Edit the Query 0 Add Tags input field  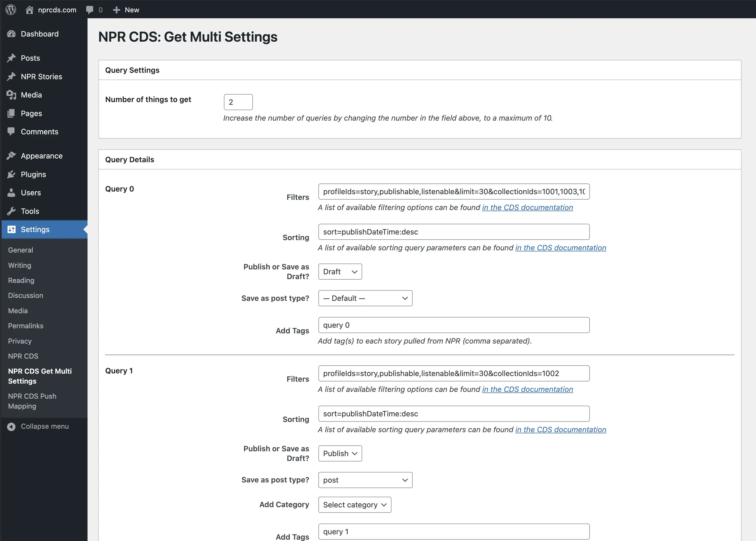[453, 325]
